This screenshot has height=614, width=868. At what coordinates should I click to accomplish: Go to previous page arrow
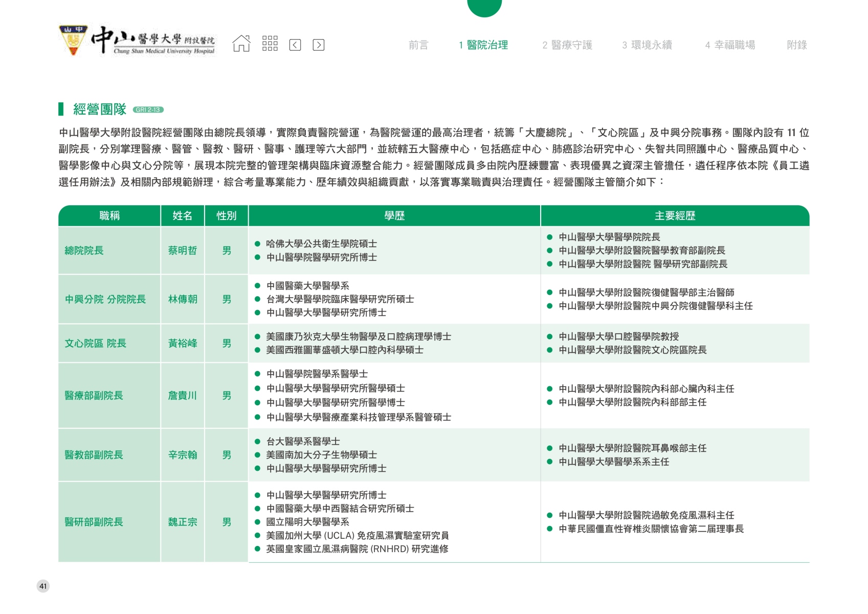click(x=295, y=45)
